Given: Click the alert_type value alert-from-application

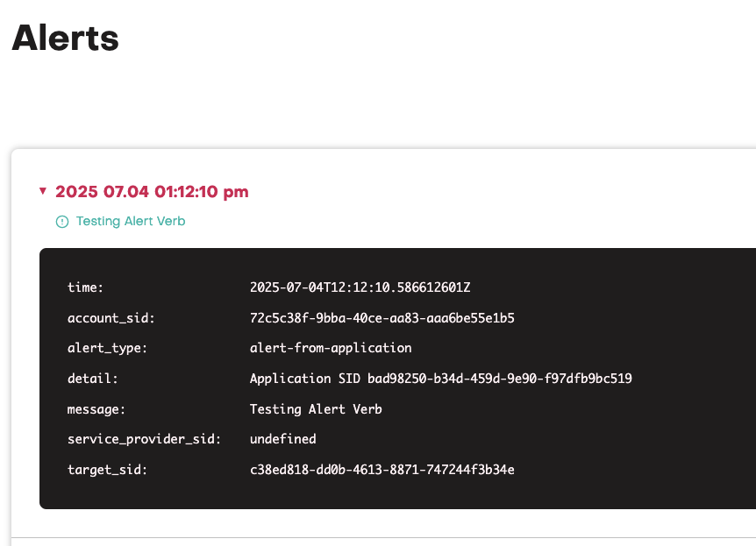Looking at the screenshot, I should tap(330, 348).
